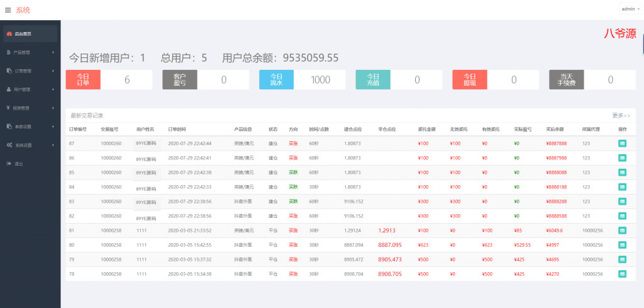Click the 最新交易记录 panel title

(x=87, y=115)
